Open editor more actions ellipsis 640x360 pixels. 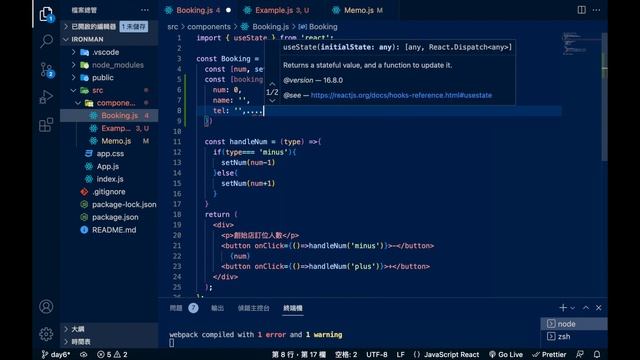click(x=596, y=10)
